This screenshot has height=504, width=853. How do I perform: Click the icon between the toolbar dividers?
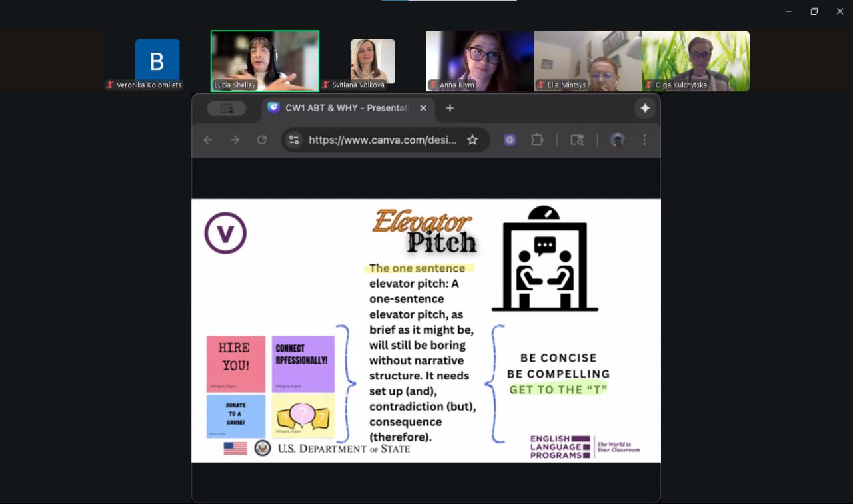(x=577, y=140)
